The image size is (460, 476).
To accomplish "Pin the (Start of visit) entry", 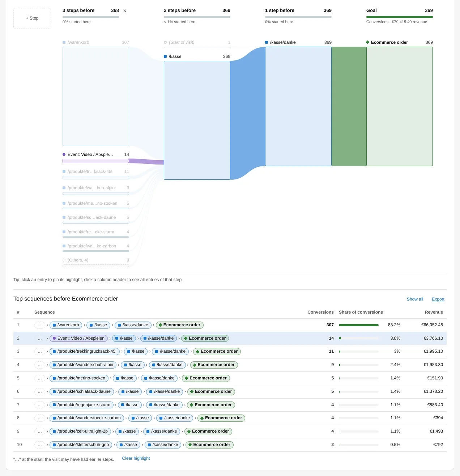I will tap(197, 44).
